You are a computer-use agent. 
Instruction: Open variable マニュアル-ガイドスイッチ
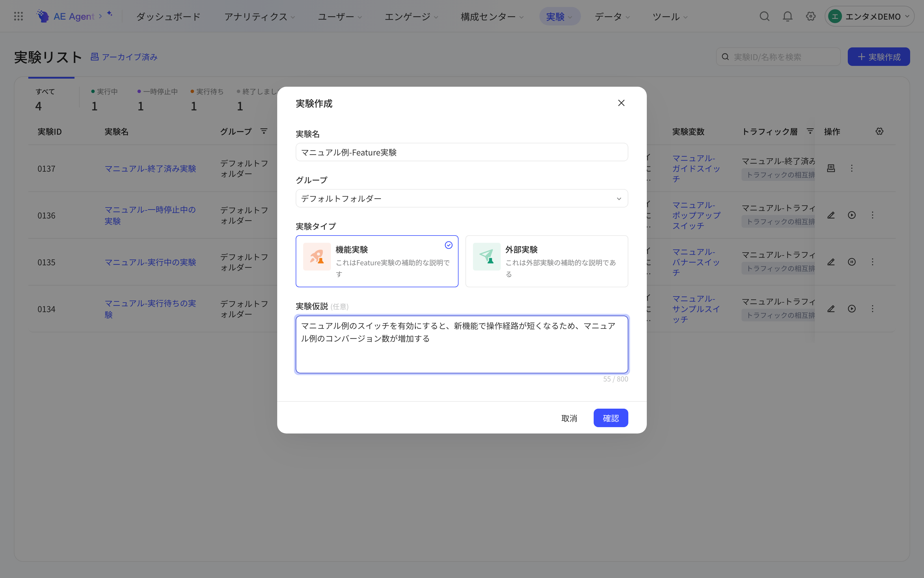(x=696, y=168)
